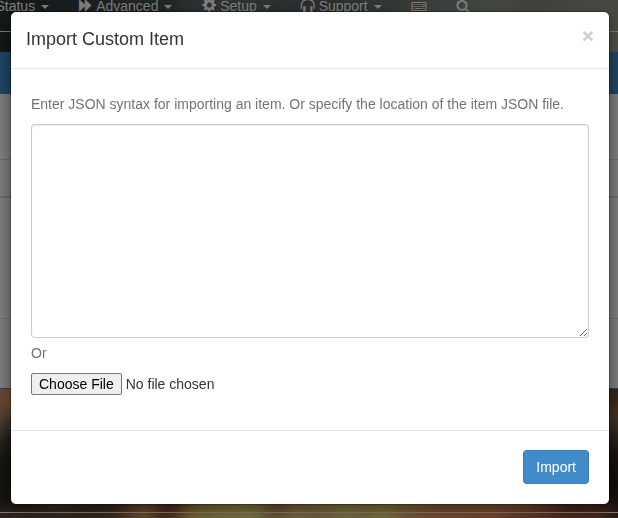Open the keyboard shortcuts icon
The height and width of the screenshot is (518, 618).
[x=419, y=6]
